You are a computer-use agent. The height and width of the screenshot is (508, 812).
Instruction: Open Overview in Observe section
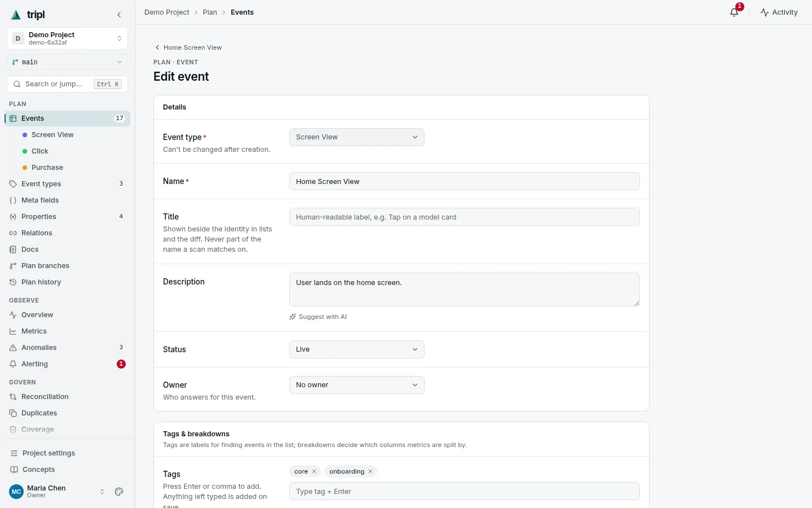coord(67,315)
